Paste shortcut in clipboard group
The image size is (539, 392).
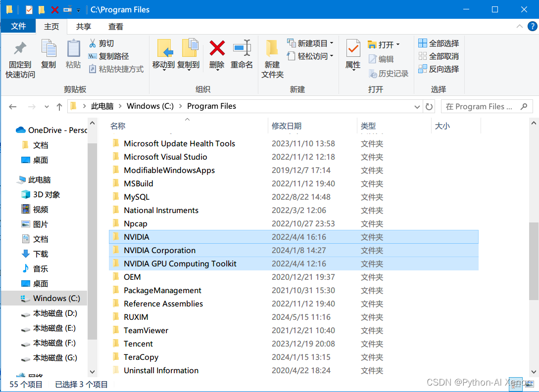point(116,69)
